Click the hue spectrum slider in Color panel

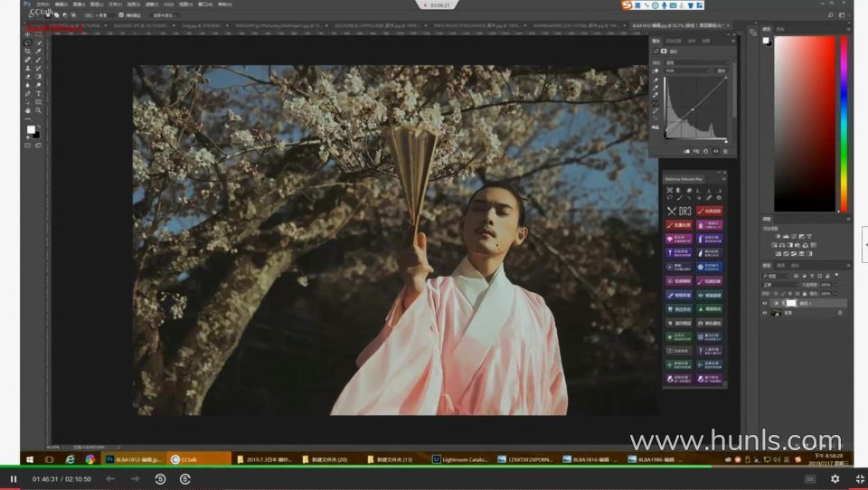pos(844,124)
